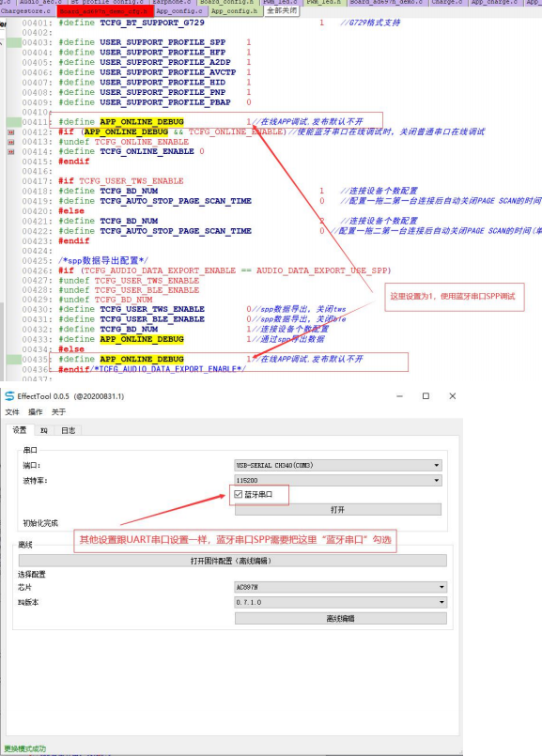Click TCFG_BT_SUPPORT_G729 on line 00401

pos(152,23)
